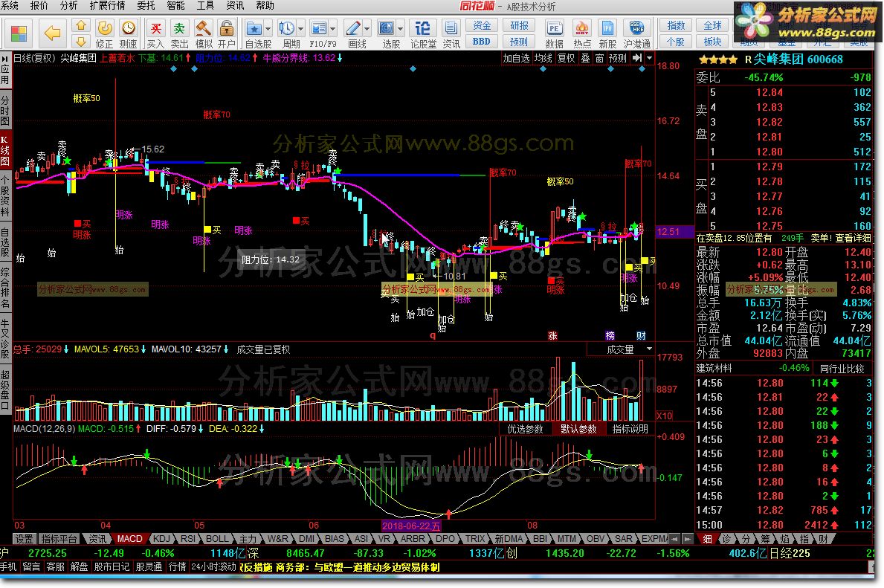Image resolution: width=884 pixels, height=588 pixels.
Task: Expand the 画线 dropdown arrow
Action: tap(367, 28)
